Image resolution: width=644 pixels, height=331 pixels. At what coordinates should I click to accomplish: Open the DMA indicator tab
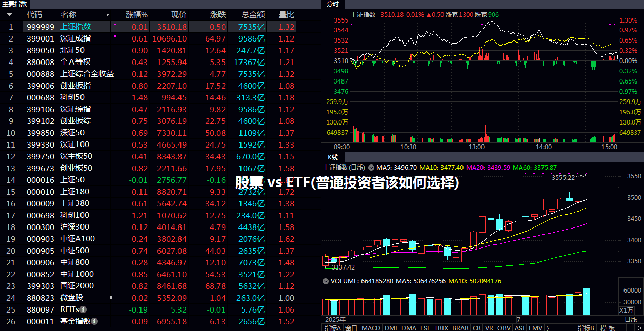click(x=409, y=328)
